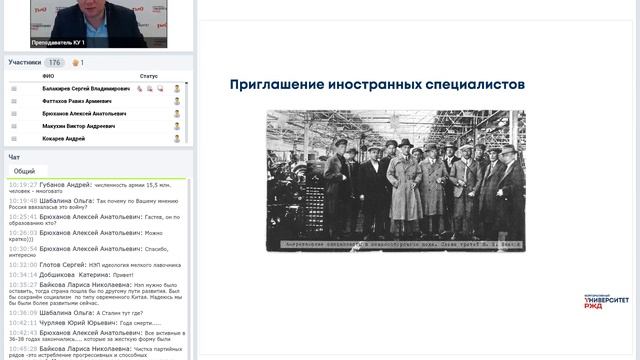This screenshot has width=640, height=360.
Task: Select participant Кокарев Андрей
Action: pyautogui.click(x=64, y=139)
